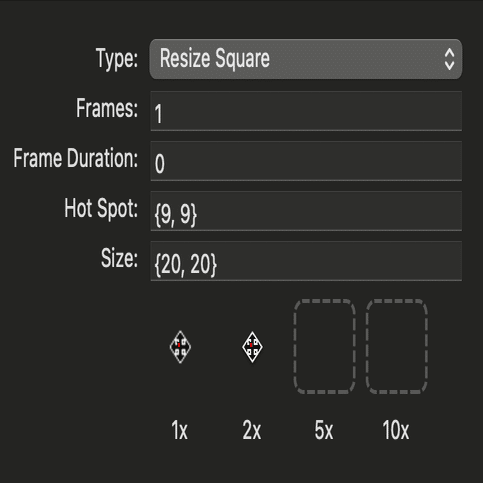Image resolution: width=483 pixels, height=483 pixels.
Task: Click the Hot Spot: label
Action: (x=101, y=209)
